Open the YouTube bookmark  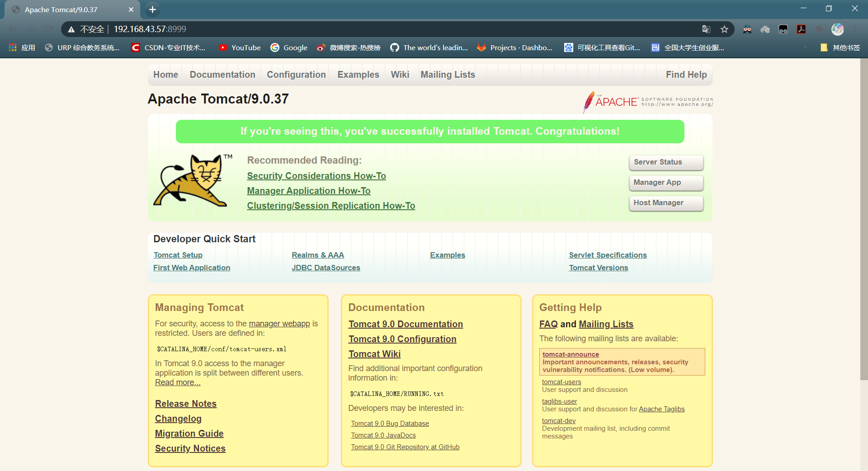pos(239,47)
